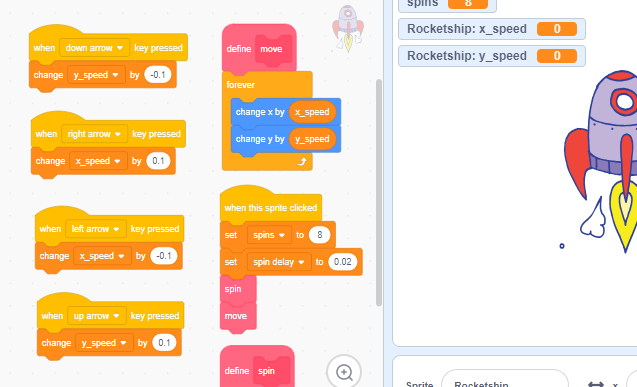Click the 'when this sprite clicked' hat block
The image size is (637, 387).
[x=271, y=208]
